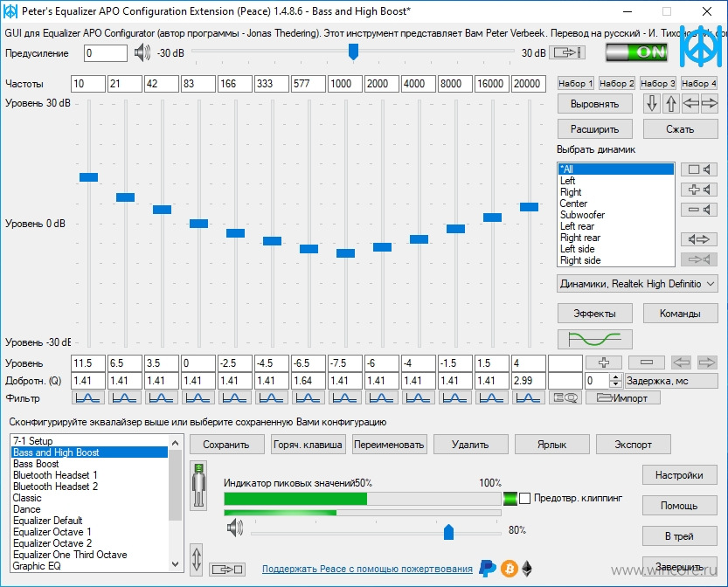
Task: Click the Импорт button
Action: click(x=623, y=397)
